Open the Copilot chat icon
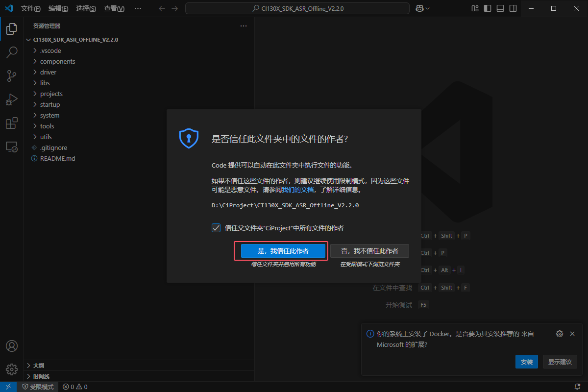Image resolution: width=588 pixels, height=392 pixels. pos(419,8)
